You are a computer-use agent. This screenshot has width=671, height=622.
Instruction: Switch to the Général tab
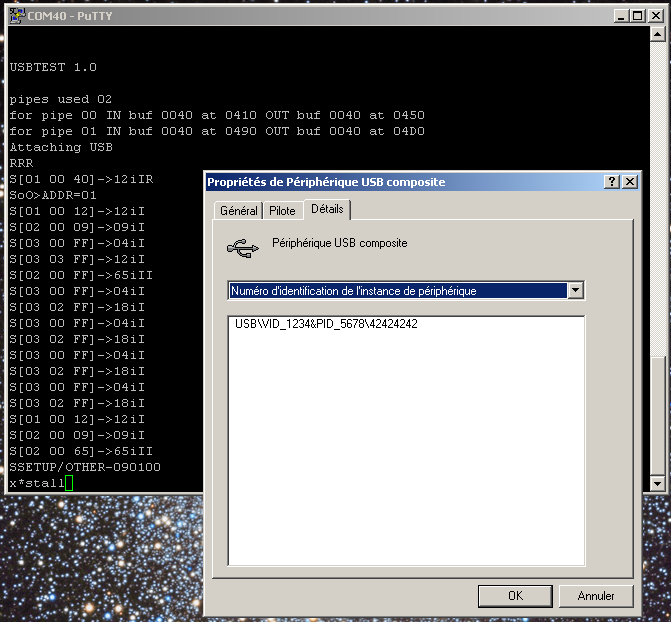tap(238, 211)
